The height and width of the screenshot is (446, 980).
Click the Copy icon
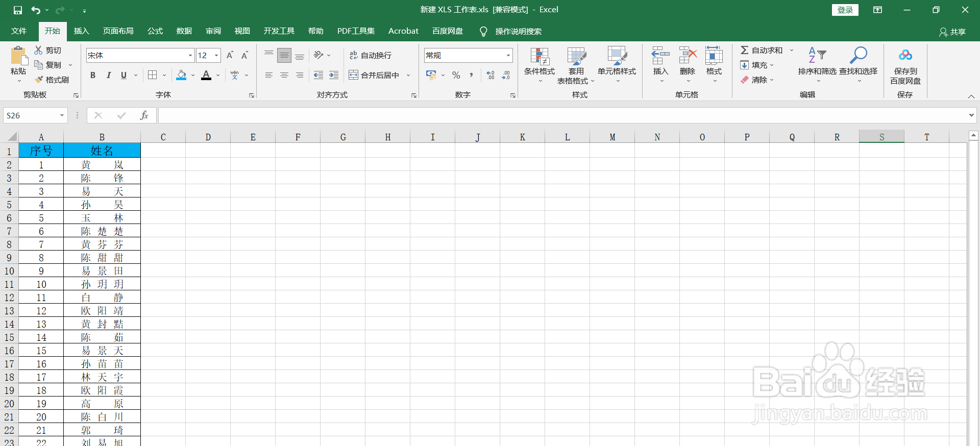click(x=38, y=65)
